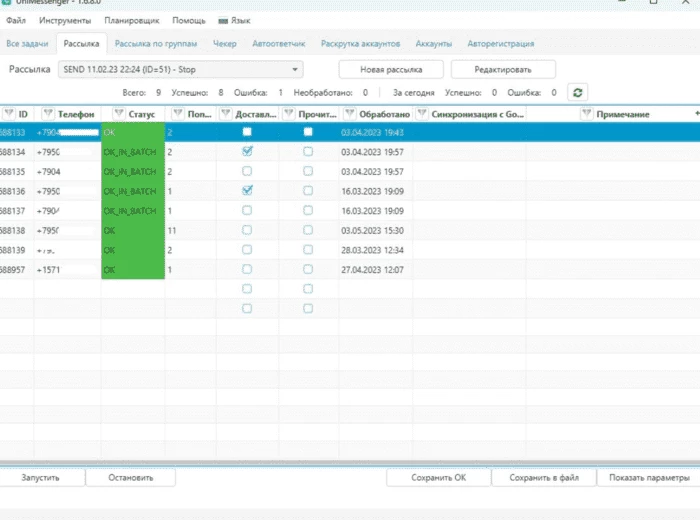The image size is (700, 520).
Task: Sort by the Обработано column header
Action: (x=384, y=114)
